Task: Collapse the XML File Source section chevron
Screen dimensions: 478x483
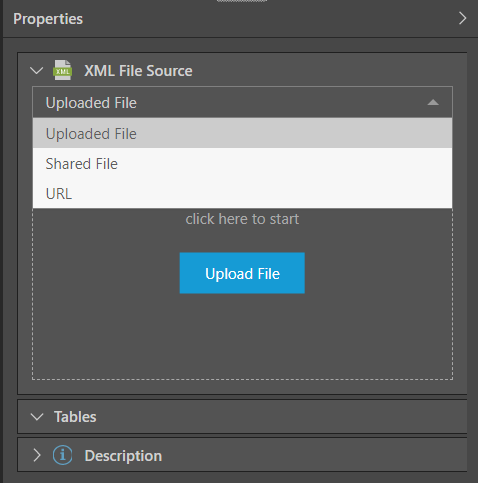Action: (36, 71)
